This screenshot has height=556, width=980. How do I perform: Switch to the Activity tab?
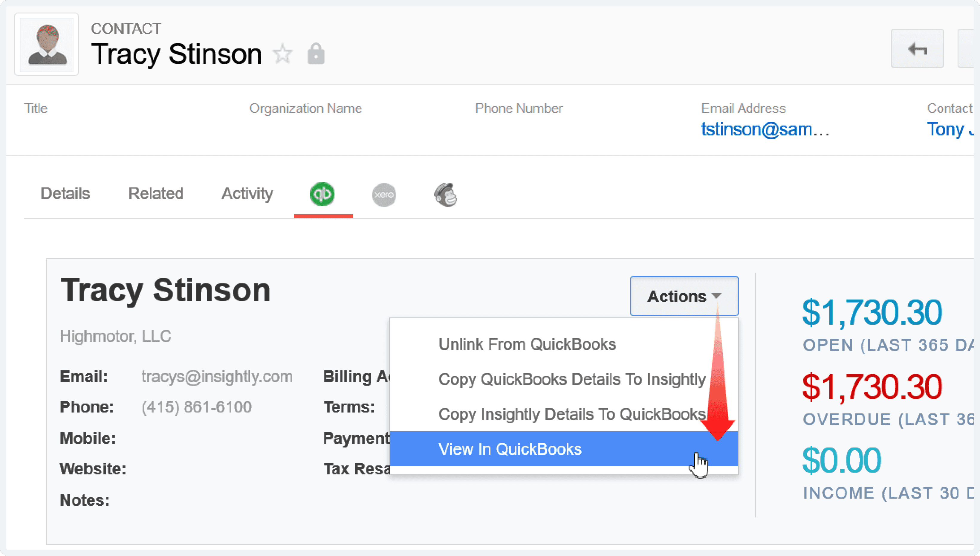247,194
